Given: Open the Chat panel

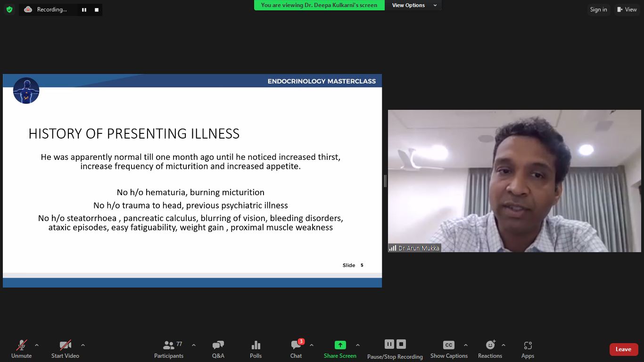Looking at the screenshot, I should [x=296, y=349].
